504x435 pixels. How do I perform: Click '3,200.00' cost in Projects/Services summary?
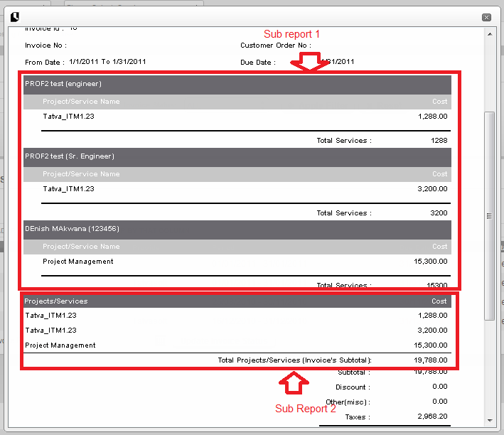(432, 331)
